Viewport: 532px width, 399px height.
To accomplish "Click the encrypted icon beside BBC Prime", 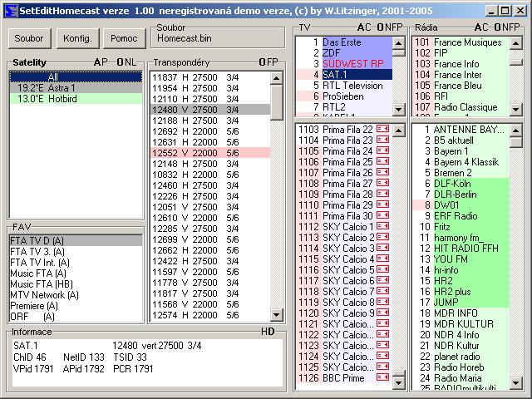I will [382, 377].
